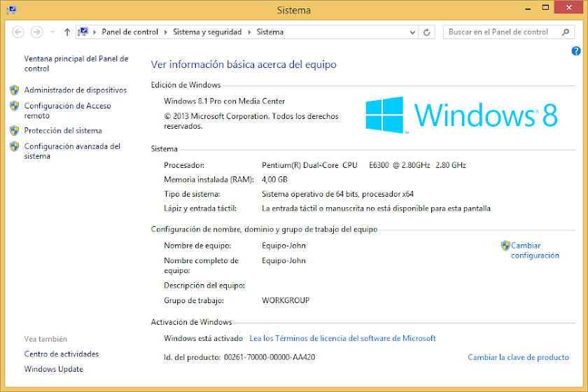Click the Forward navigation arrow
This screenshot has width=588, height=392.
point(36,32)
